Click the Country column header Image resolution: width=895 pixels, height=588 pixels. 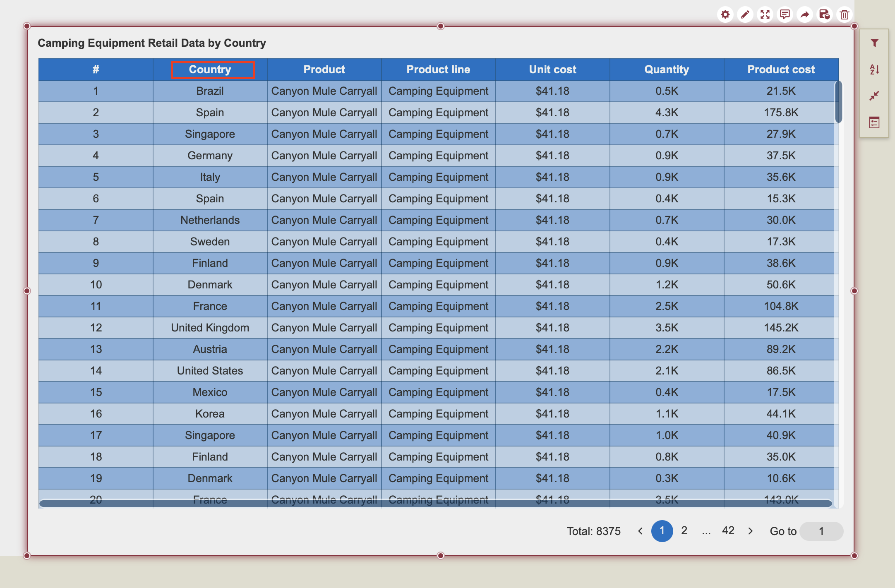pyautogui.click(x=210, y=70)
